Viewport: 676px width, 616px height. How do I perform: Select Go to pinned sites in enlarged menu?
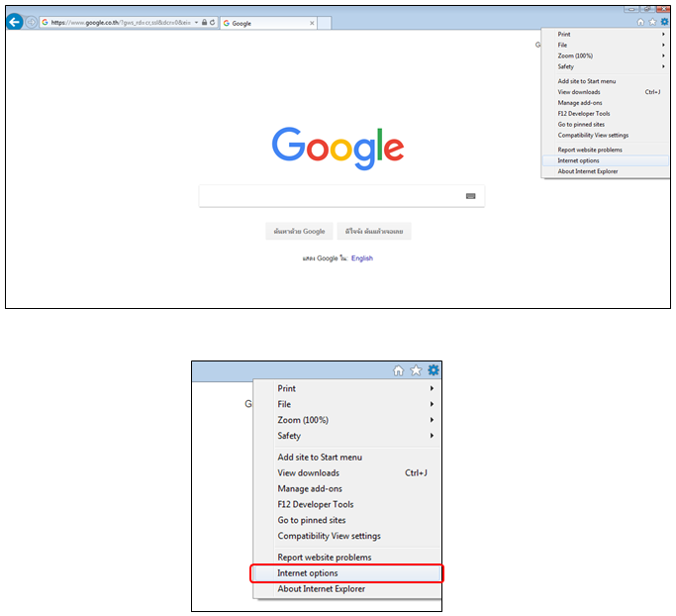pyautogui.click(x=347, y=520)
